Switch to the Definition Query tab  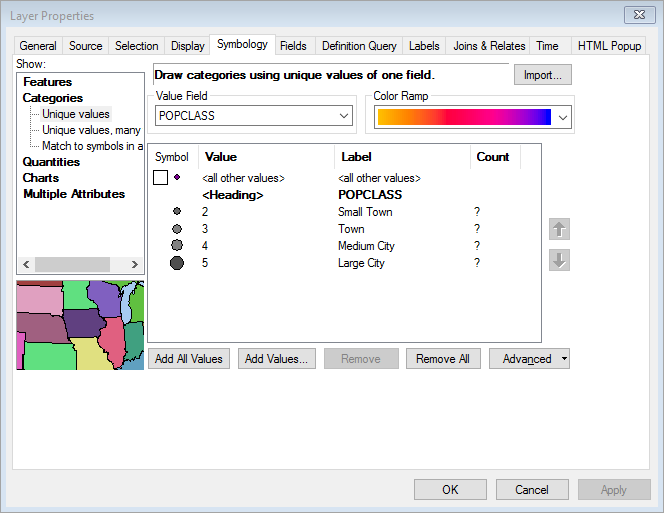pyautogui.click(x=359, y=46)
